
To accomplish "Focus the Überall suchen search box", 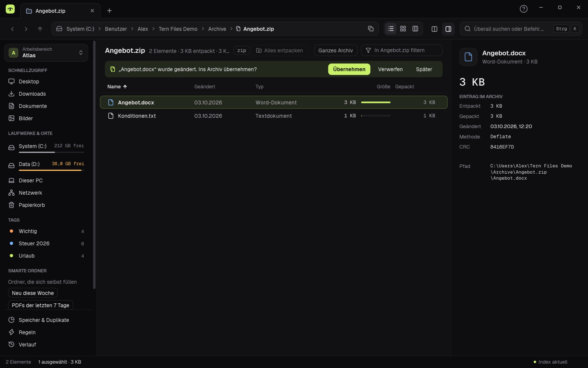I will (520, 29).
